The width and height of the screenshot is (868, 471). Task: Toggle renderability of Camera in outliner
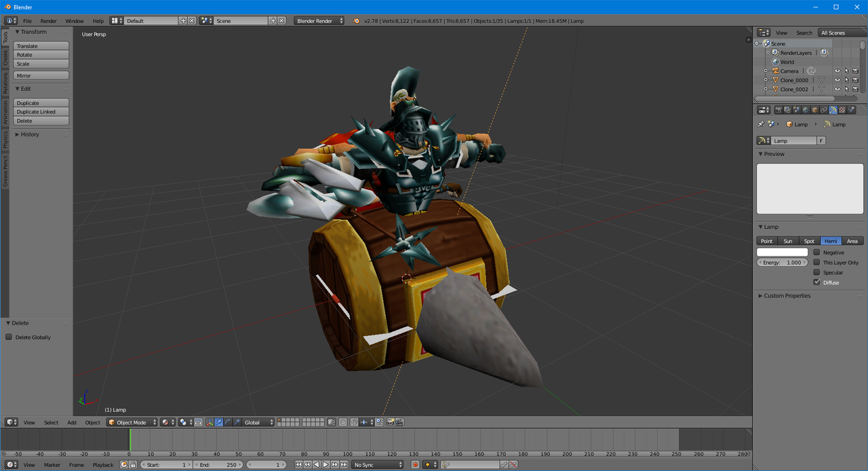tap(855, 71)
